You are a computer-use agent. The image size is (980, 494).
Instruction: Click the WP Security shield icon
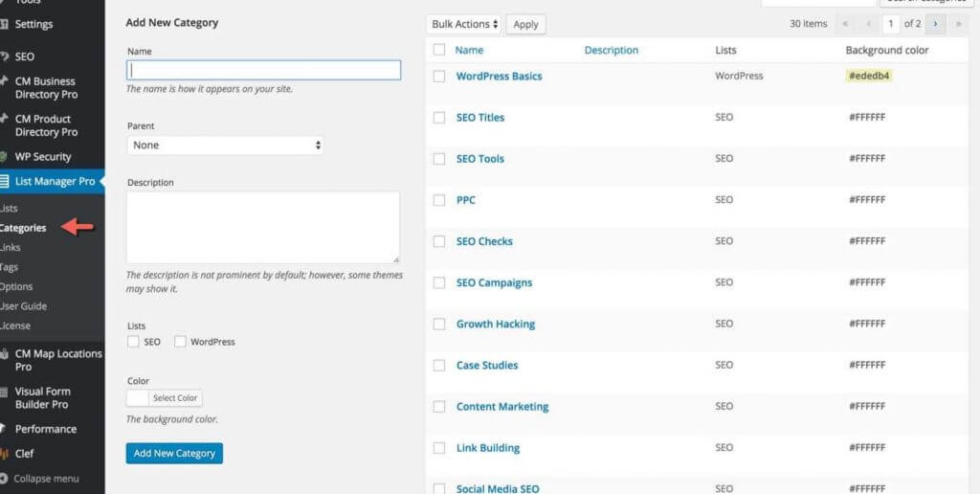pos(4,157)
